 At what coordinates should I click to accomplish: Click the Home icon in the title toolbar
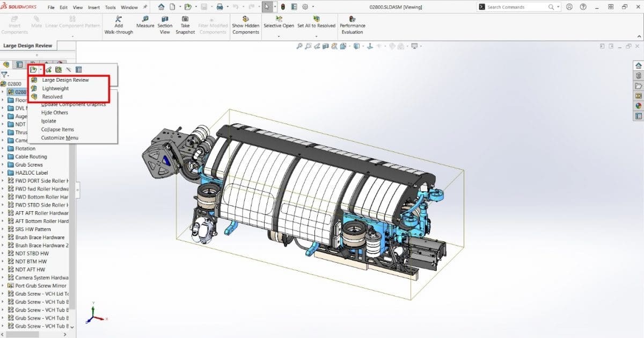click(x=162, y=7)
